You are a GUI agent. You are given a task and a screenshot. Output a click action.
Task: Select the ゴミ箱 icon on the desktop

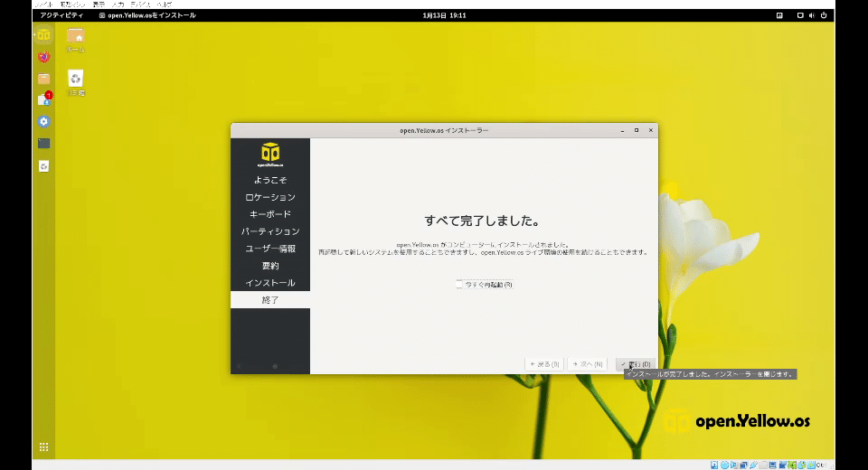pyautogui.click(x=75, y=82)
